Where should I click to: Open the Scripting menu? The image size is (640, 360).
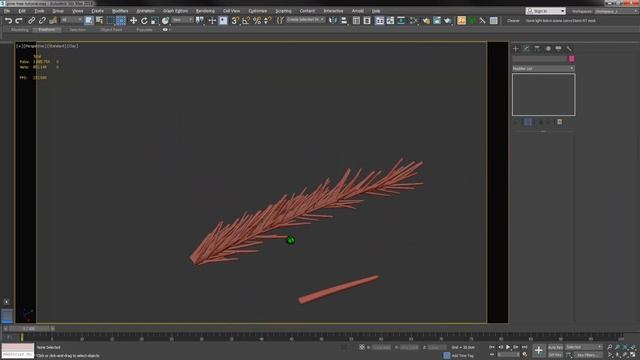(283, 11)
